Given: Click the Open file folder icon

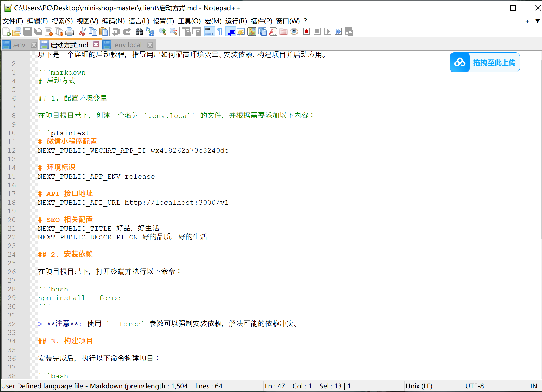Looking at the screenshot, I should [x=17, y=32].
